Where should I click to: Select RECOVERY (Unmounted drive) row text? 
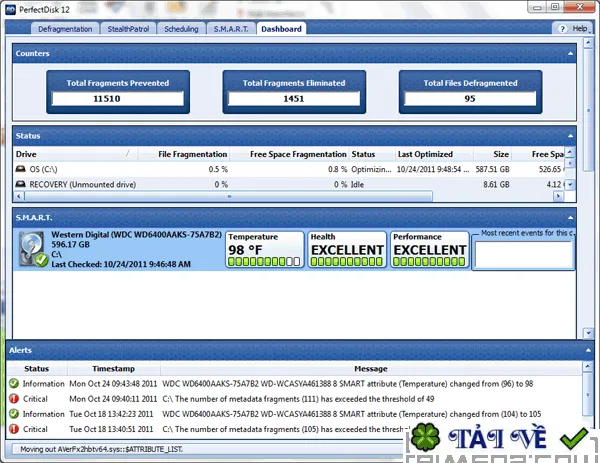(83, 184)
